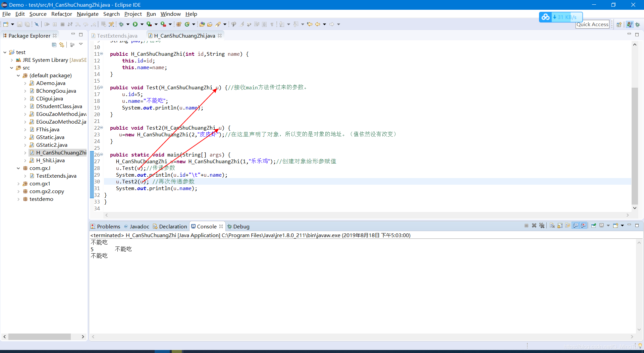Toggle Show Whitespace Characters pilcrow button
This screenshot has height=353, width=644.
tap(272, 24)
